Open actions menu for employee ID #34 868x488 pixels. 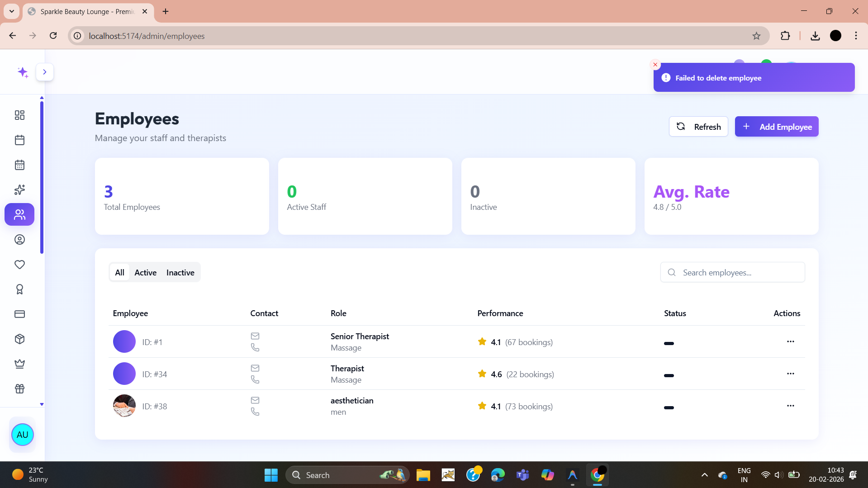pos(790,374)
